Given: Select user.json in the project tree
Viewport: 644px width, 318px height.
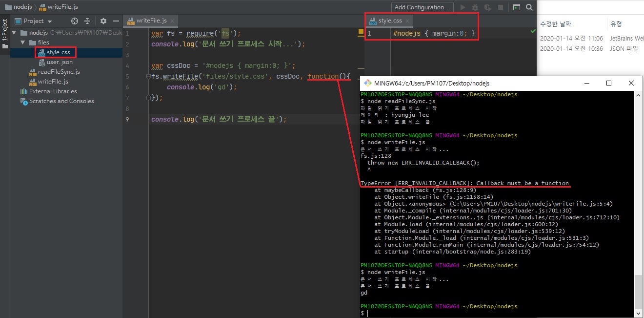Looking at the screenshot, I should pos(60,62).
